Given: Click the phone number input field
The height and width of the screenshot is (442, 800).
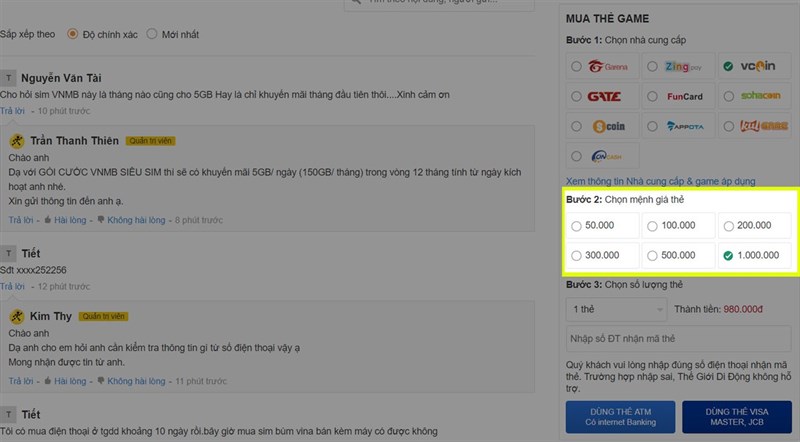Looking at the screenshot, I should click(x=679, y=338).
